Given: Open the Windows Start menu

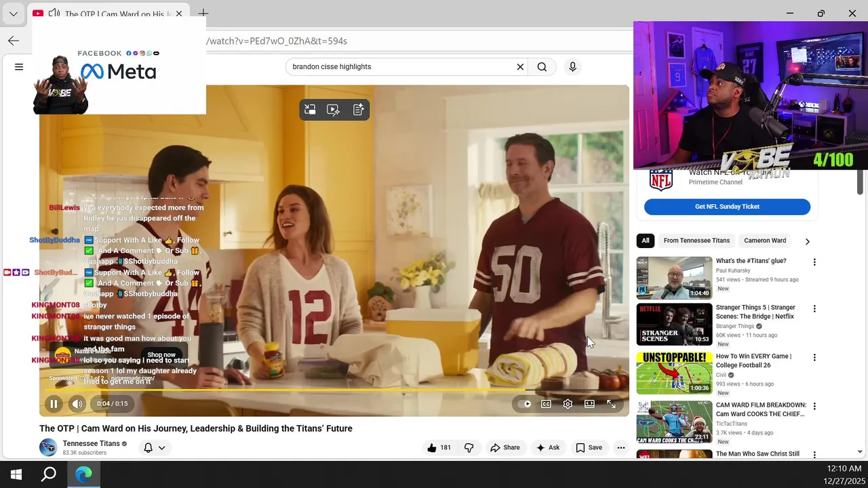Looking at the screenshot, I should (x=16, y=474).
